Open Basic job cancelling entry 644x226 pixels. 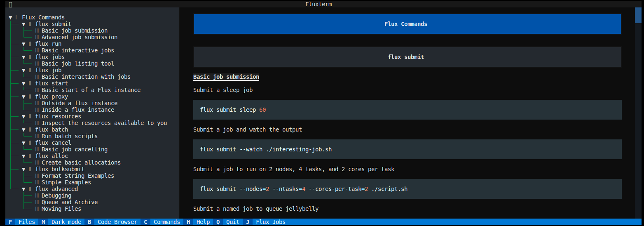coord(75,149)
